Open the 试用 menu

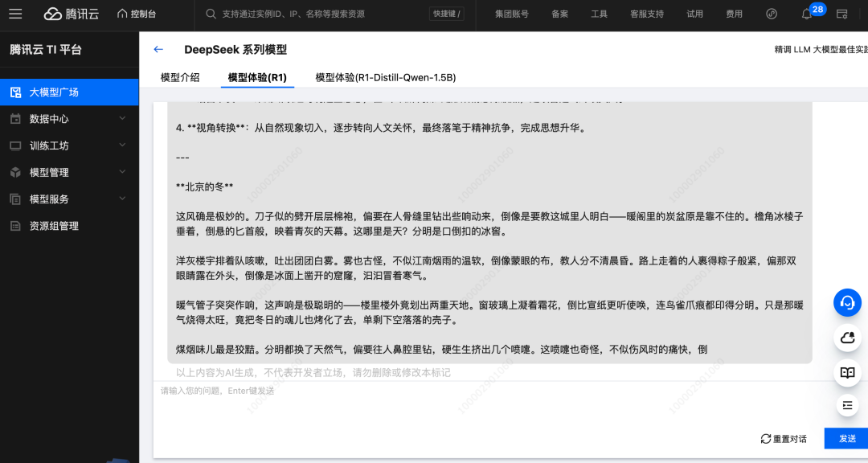[x=694, y=14]
